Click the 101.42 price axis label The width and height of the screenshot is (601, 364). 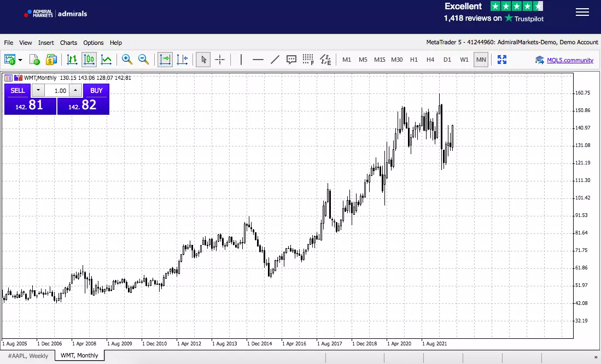582,198
